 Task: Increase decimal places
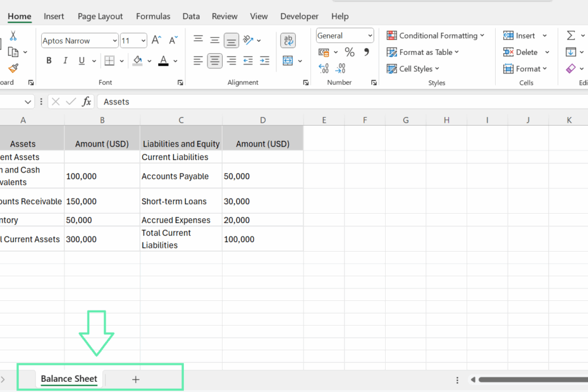[x=324, y=68]
